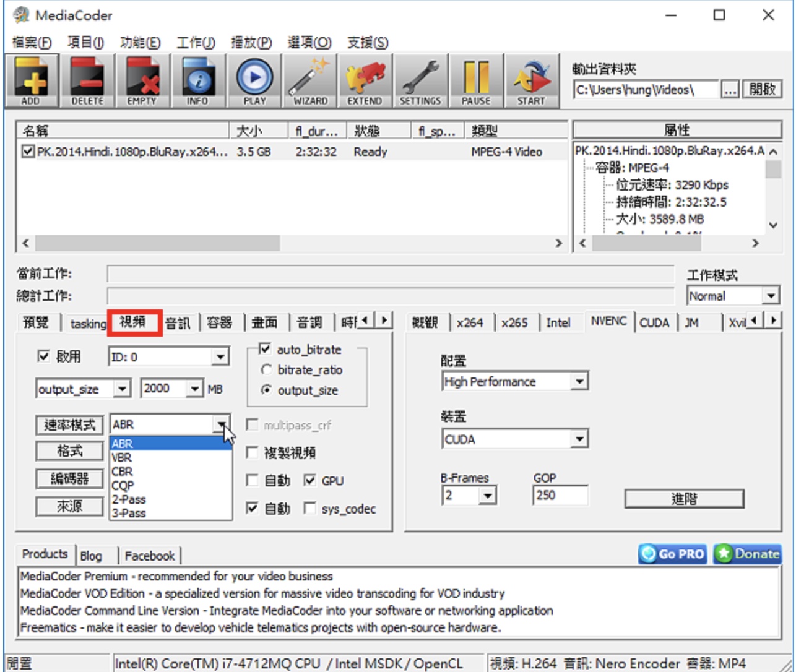This screenshot has height=672, width=796.
Task: Click the MediaCoder title bar app icon
Action: click(20, 15)
